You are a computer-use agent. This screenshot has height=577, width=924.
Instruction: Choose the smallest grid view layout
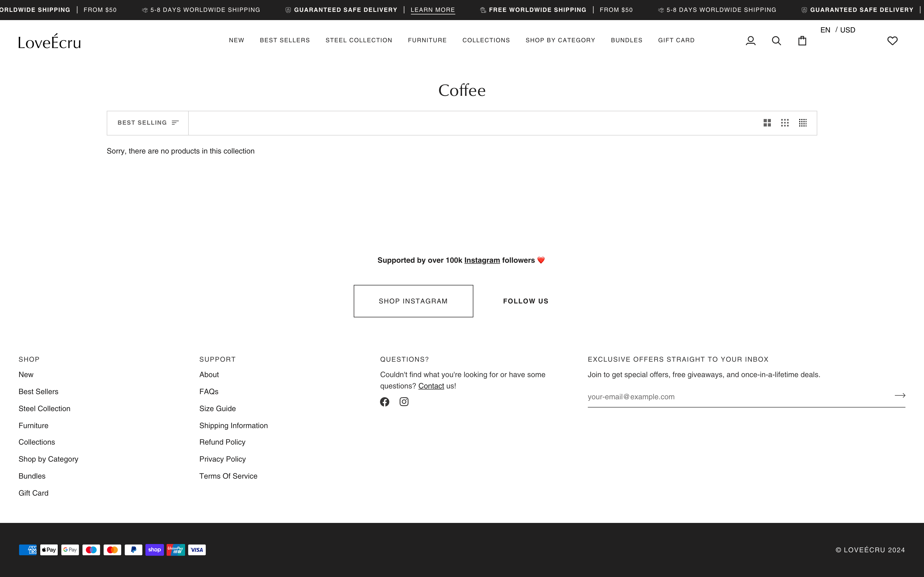click(803, 123)
